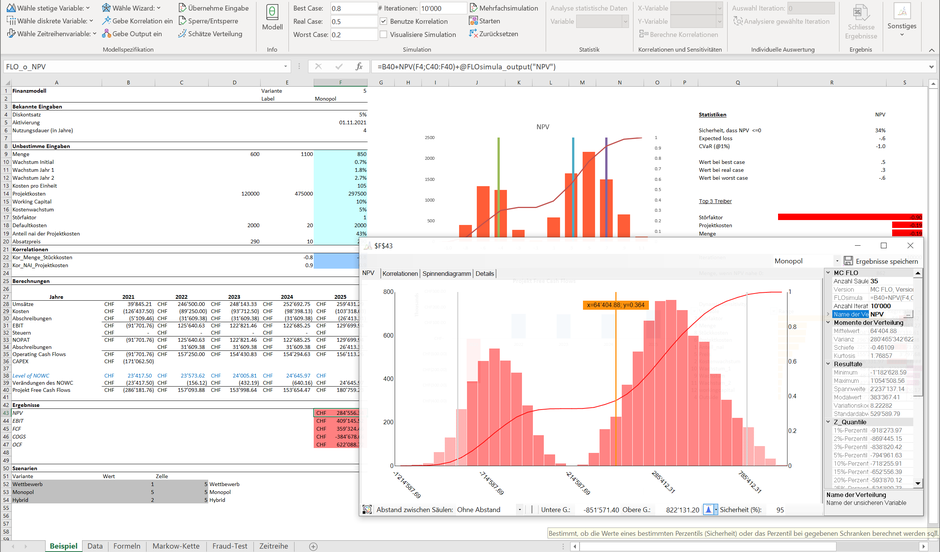Screen dimensions: 940x552
Task: Click into the Best Case field
Action: click(x=354, y=8)
